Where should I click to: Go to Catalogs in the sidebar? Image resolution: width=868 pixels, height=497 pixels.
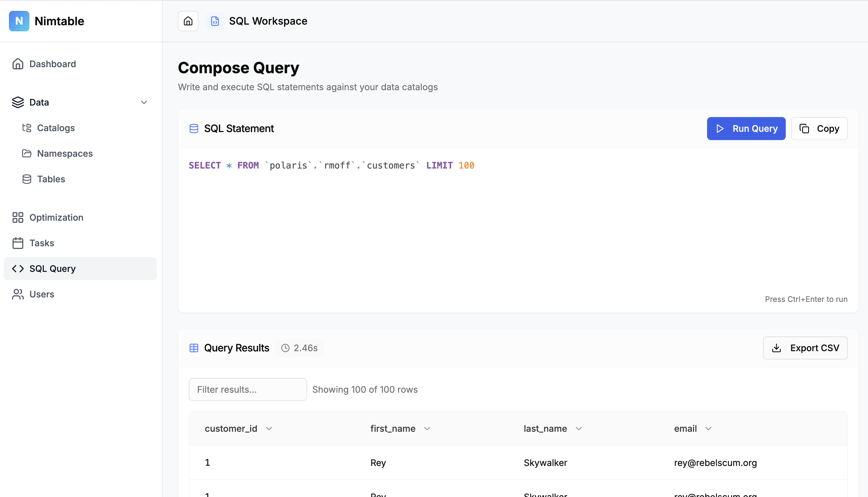(56, 128)
